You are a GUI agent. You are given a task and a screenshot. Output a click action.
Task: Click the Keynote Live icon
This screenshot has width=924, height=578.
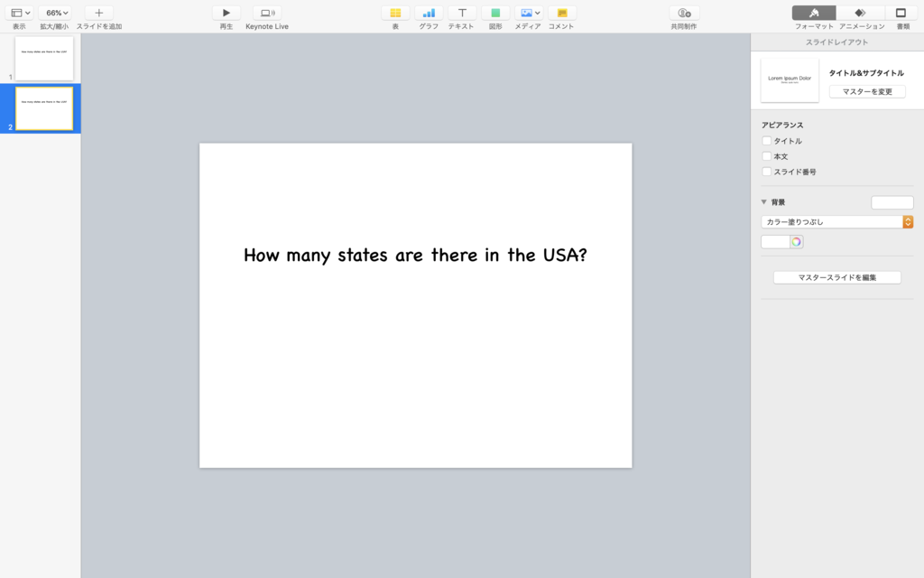(267, 13)
